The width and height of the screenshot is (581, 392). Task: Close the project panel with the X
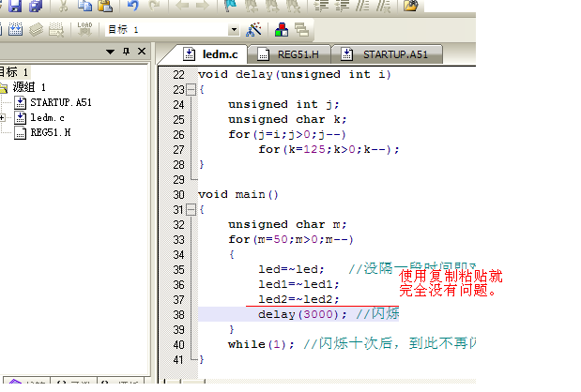pyautogui.click(x=142, y=51)
